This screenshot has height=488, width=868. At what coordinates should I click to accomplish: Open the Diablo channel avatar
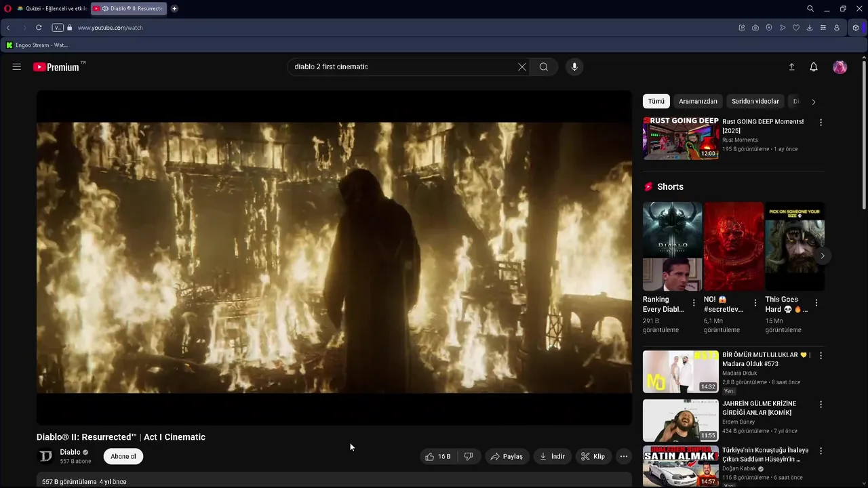(45, 456)
